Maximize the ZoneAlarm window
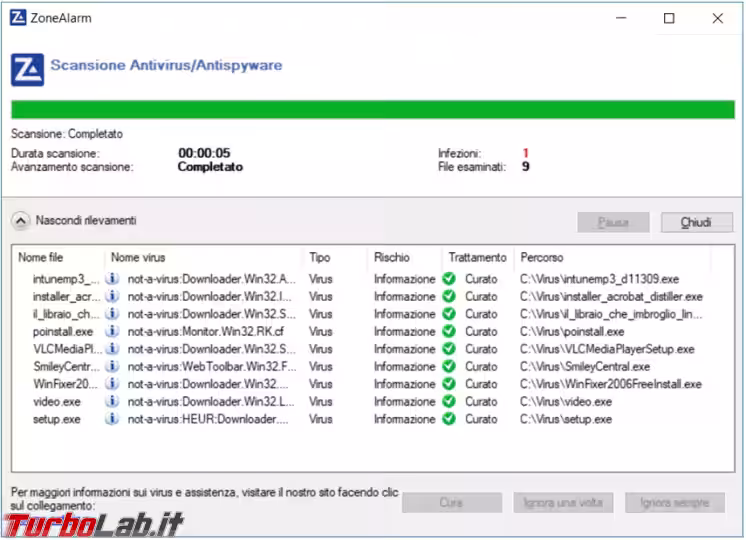 (669, 18)
